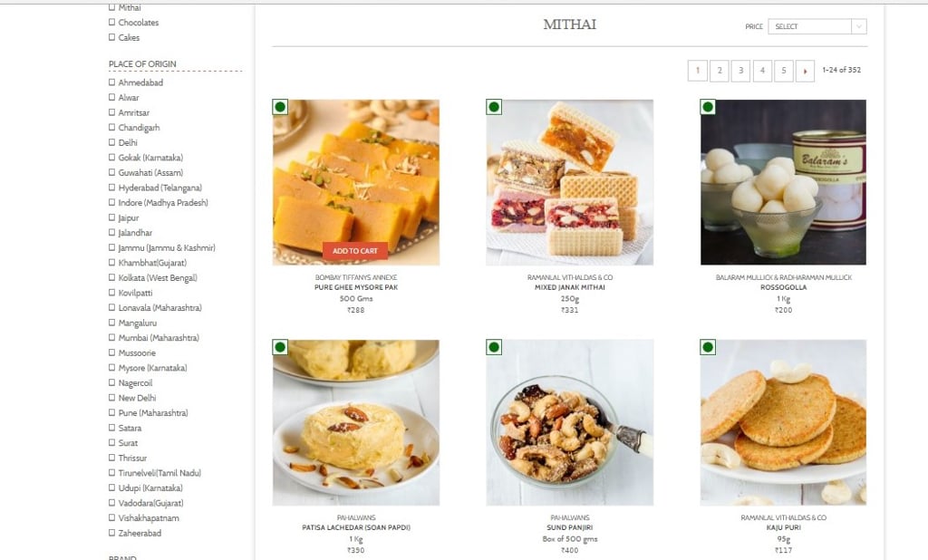Viewport: 928px width, 560px height.
Task: Open Sund Panjiri product link
Action: (x=570, y=527)
